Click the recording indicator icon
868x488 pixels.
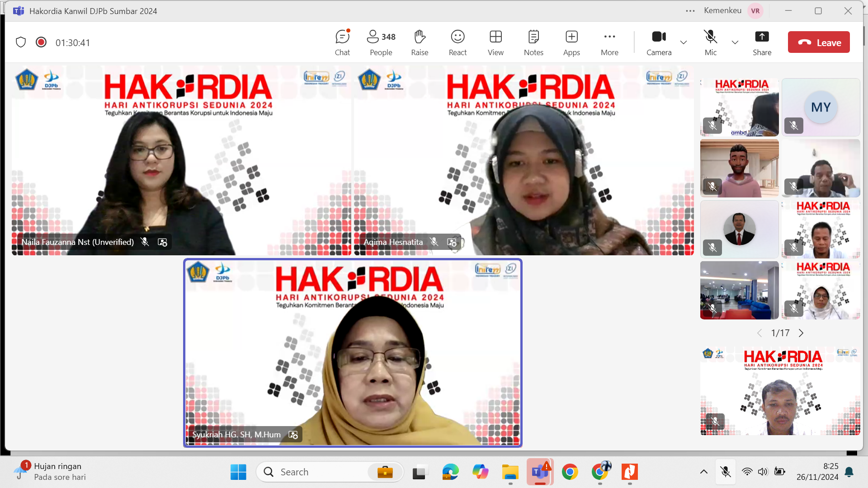(x=41, y=42)
